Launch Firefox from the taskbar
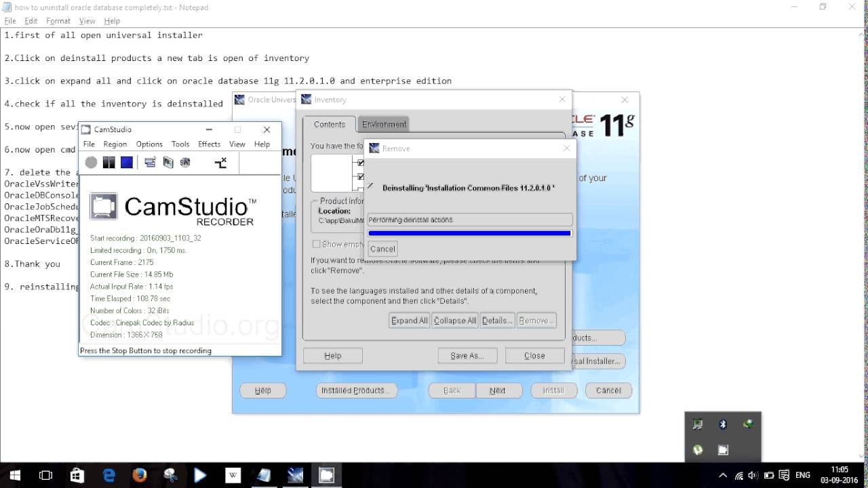 click(x=140, y=475)
